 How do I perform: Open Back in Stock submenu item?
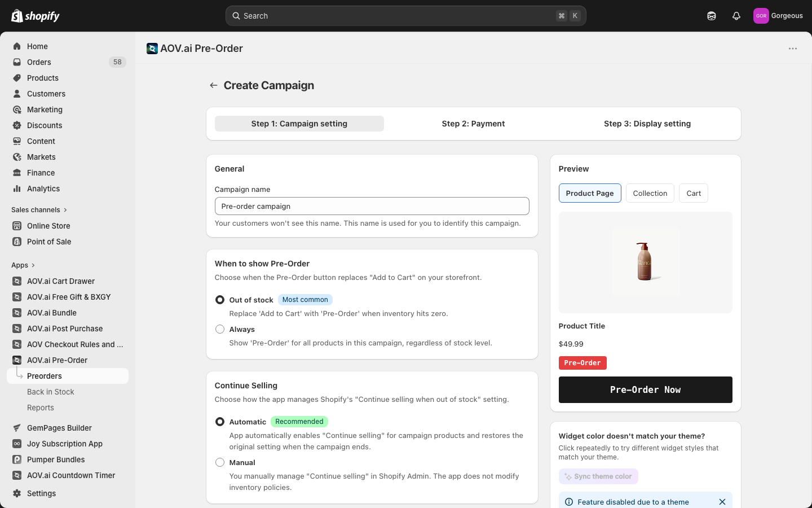[51, 392]
